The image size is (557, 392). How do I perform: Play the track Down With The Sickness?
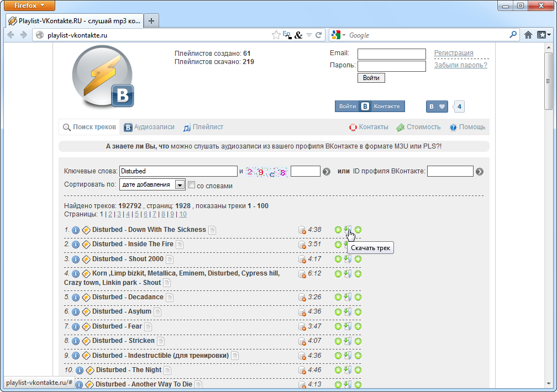[338, 230]
